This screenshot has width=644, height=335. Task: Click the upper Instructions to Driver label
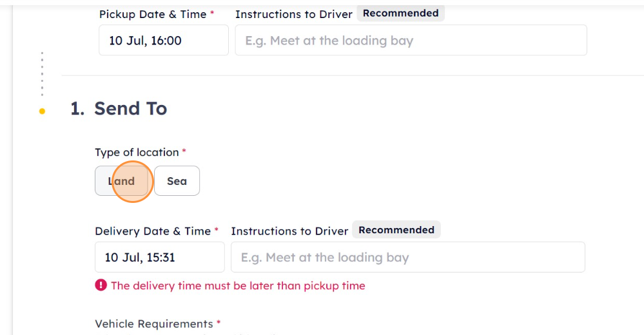tap(294, 14)
